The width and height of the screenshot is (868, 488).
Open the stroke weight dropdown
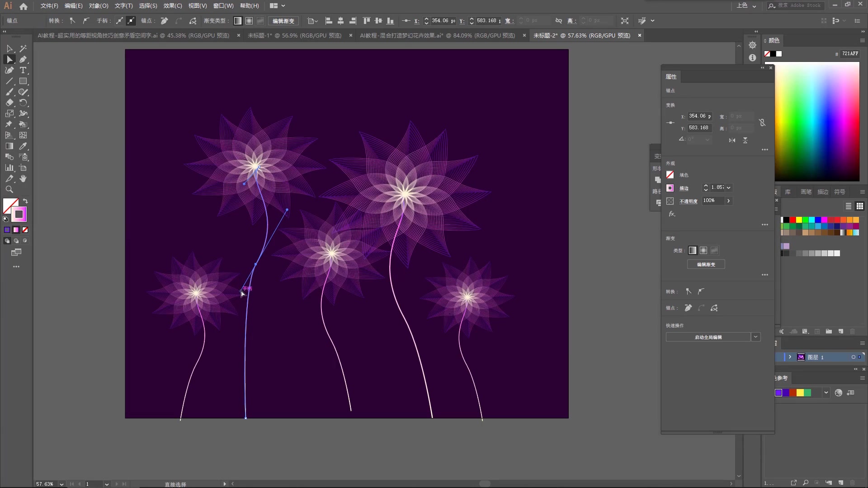728,188
